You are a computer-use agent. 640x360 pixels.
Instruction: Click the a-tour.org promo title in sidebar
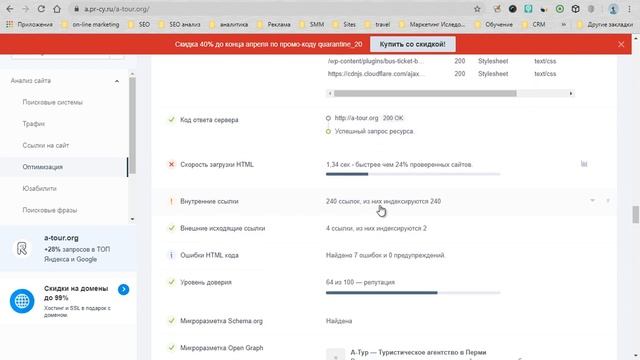click(x=61, y=238)
